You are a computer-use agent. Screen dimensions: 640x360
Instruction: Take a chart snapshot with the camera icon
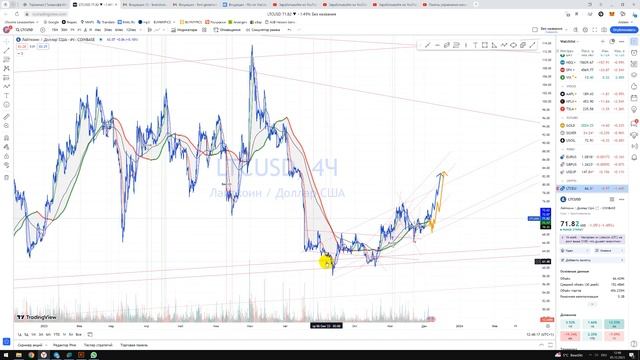[x=604, y=30]
